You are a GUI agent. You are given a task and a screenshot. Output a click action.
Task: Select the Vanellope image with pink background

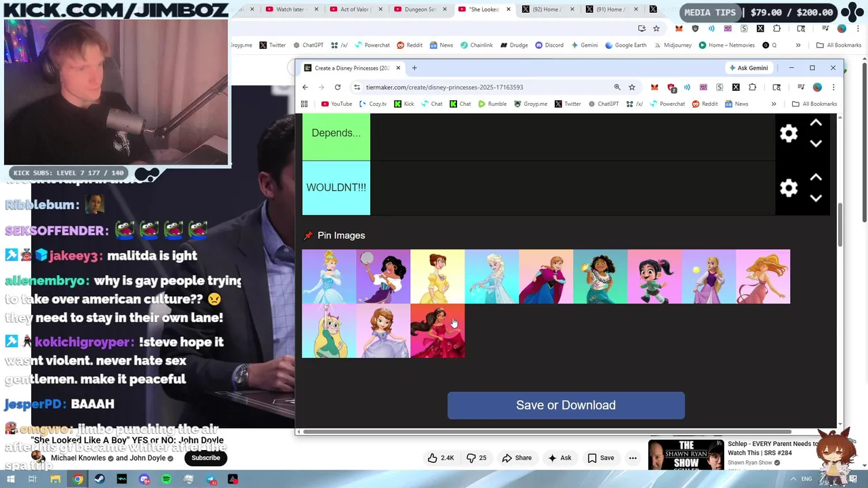pyautogui.click(x=654, y=277)
